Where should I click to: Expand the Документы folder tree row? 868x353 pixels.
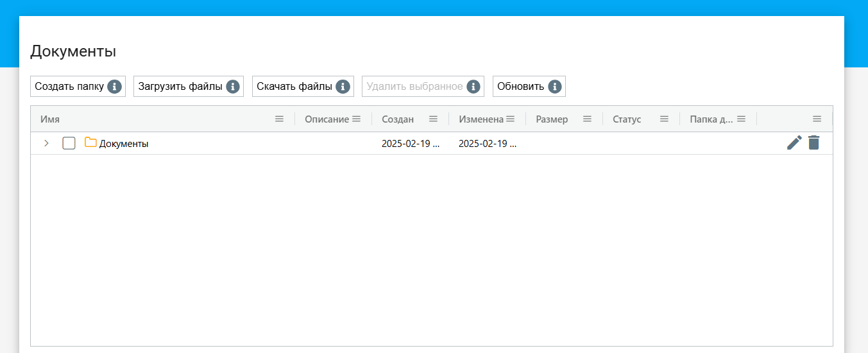[46, 143]
